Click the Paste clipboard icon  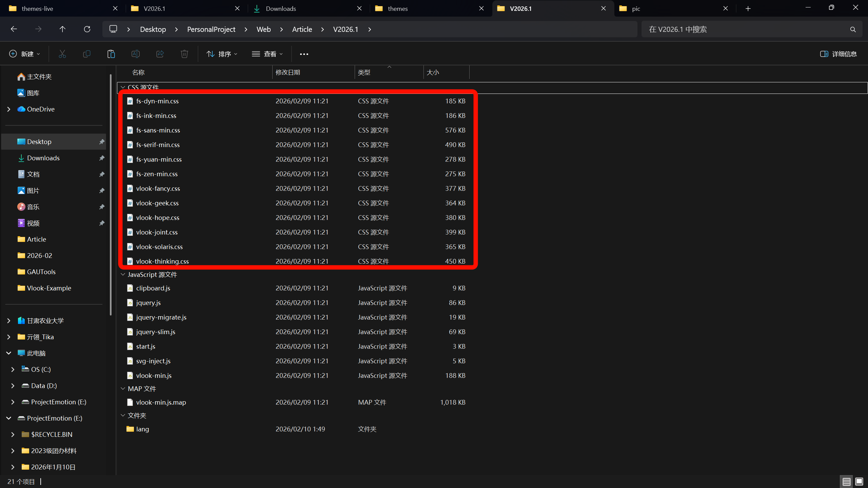(111, 54)
